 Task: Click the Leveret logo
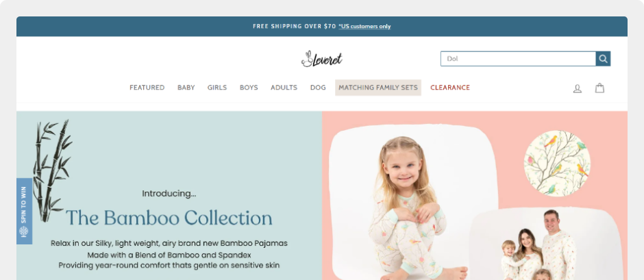pyautogui.click(x=321, y=59)
